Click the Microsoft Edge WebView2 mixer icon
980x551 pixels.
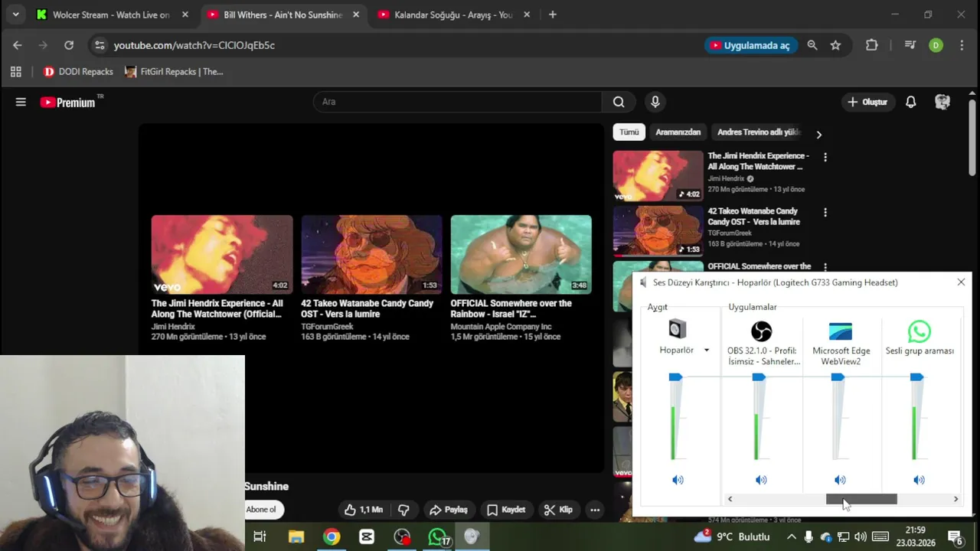[840, 331]
